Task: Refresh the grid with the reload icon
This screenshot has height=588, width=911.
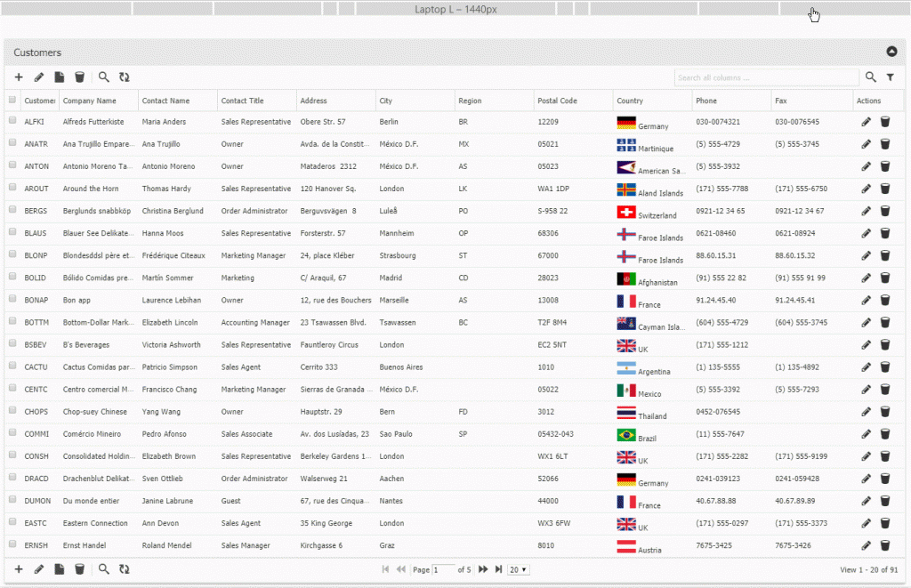Action: click(x=125, y=77)
